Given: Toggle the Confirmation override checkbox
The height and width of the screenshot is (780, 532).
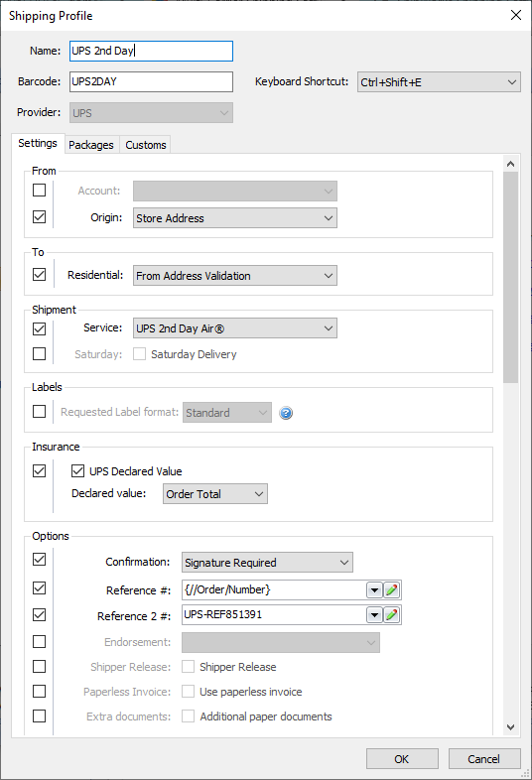Looking at the screenshot, I should (39, 559).
